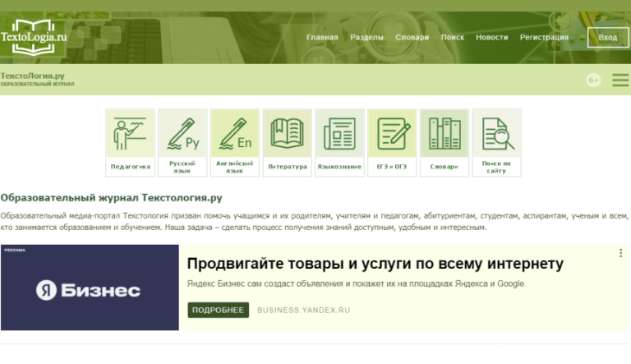Open Регистрация in the top navigation

[x=544, y=38]
